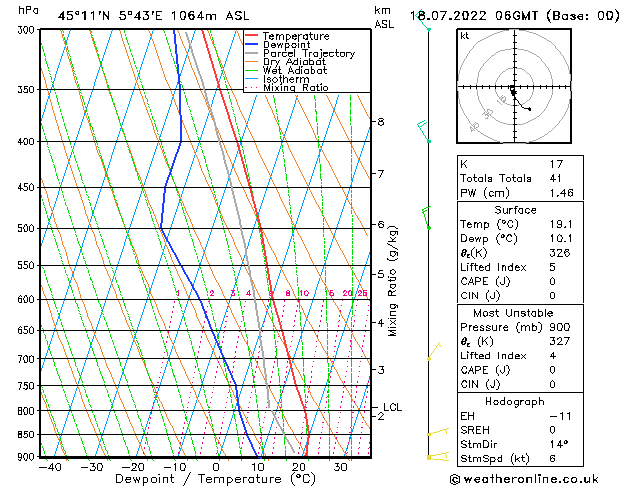Click the yellow wind barb near 850 hPa
Image resolution: width=629 pixels, height=486 pixels.
click(x=436, y=432)
